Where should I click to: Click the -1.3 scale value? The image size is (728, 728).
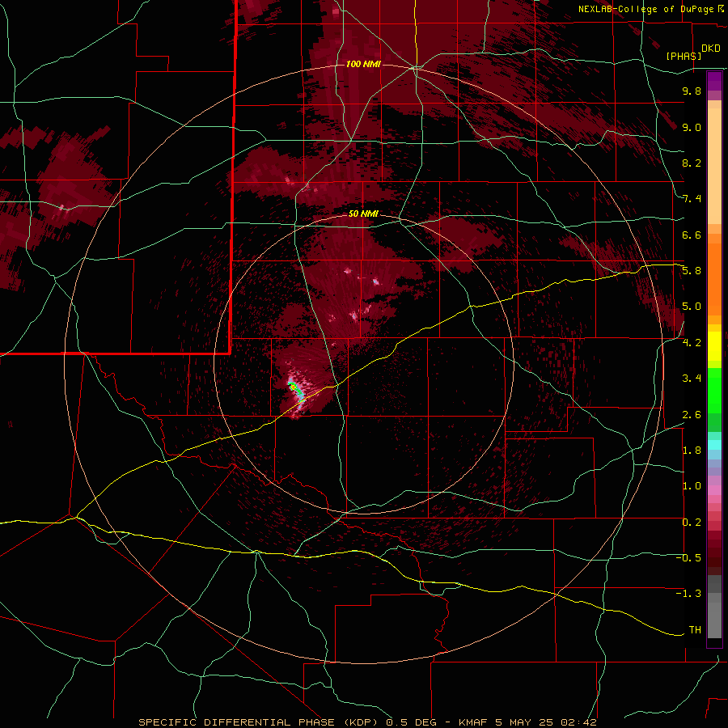click(x=688, y=594)
